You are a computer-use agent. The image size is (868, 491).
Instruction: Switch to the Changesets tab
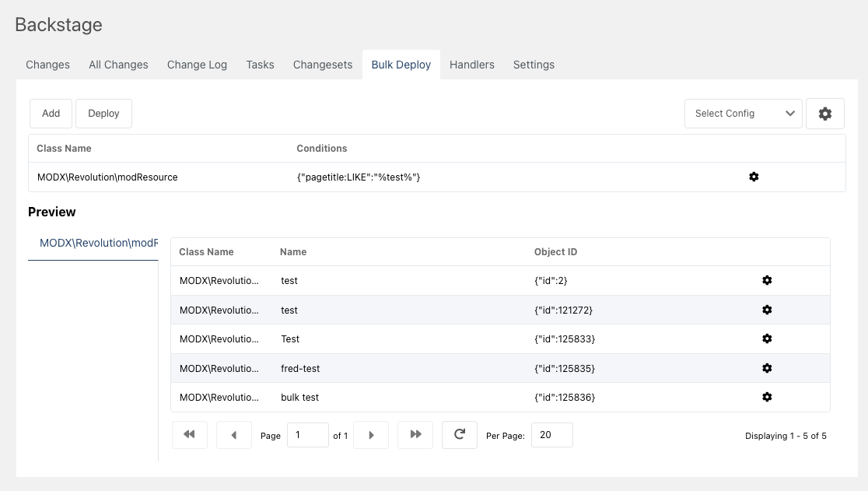(x=323, y=65)
